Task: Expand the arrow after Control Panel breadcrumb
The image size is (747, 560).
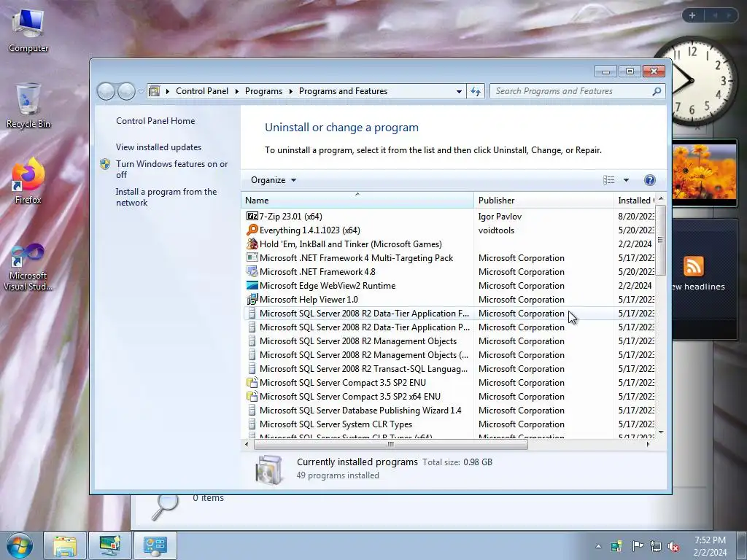Action: [x=237, y=91]
